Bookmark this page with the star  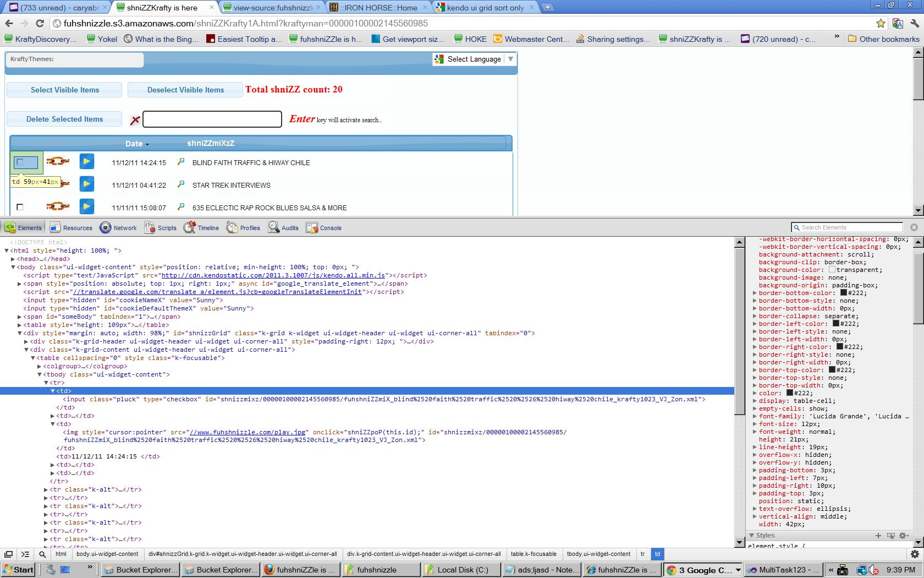pyautogui.click(x=881, y=23)
